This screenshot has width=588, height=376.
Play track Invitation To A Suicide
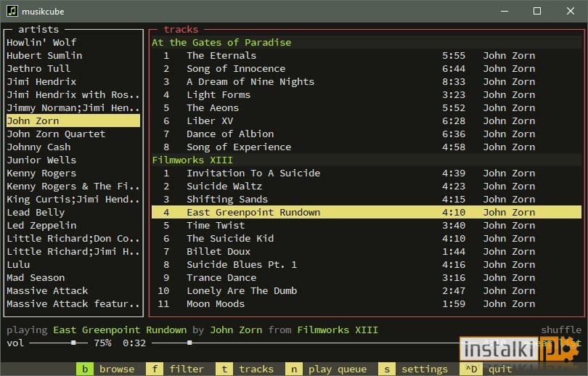367,173
